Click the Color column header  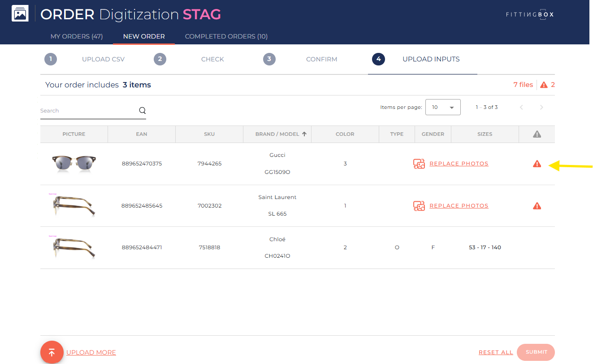point(345,134)
